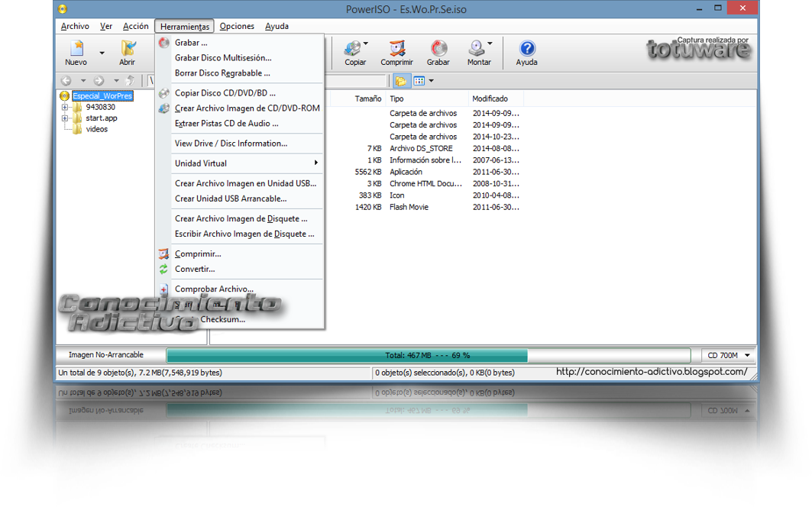Click the PowerISO title bar app icon
The height and width of the screenshot is (507, 812).
[63, 9]
